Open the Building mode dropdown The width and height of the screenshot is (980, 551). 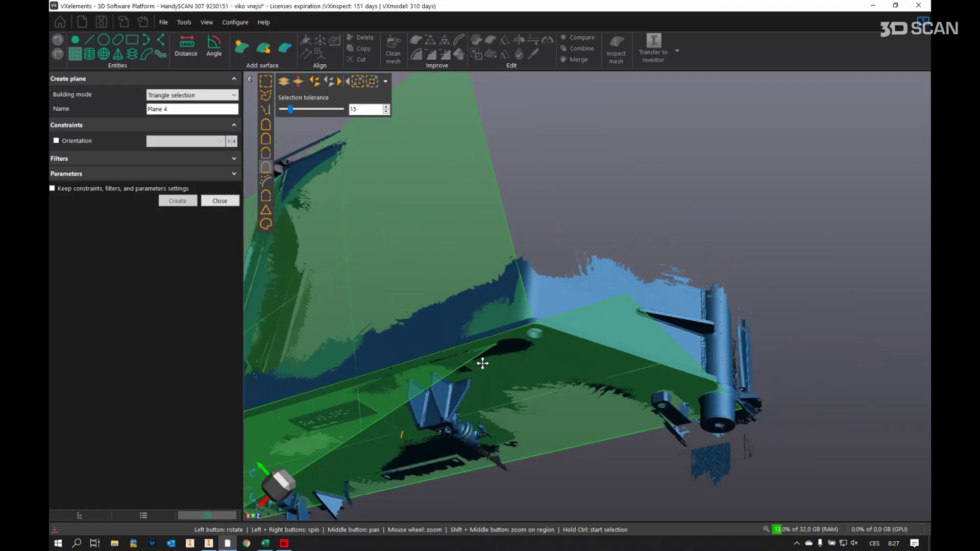192,95
